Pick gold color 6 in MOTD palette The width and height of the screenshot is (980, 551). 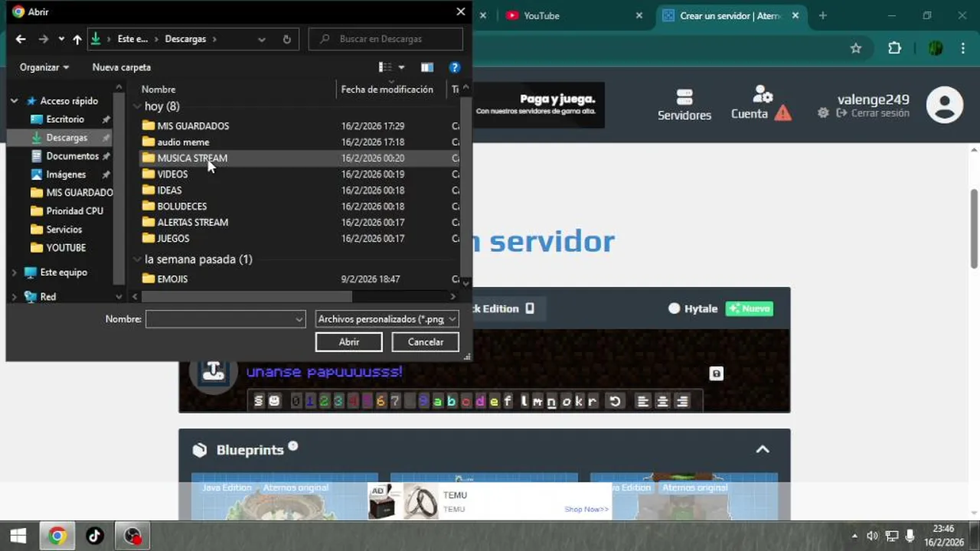(381, 401)
